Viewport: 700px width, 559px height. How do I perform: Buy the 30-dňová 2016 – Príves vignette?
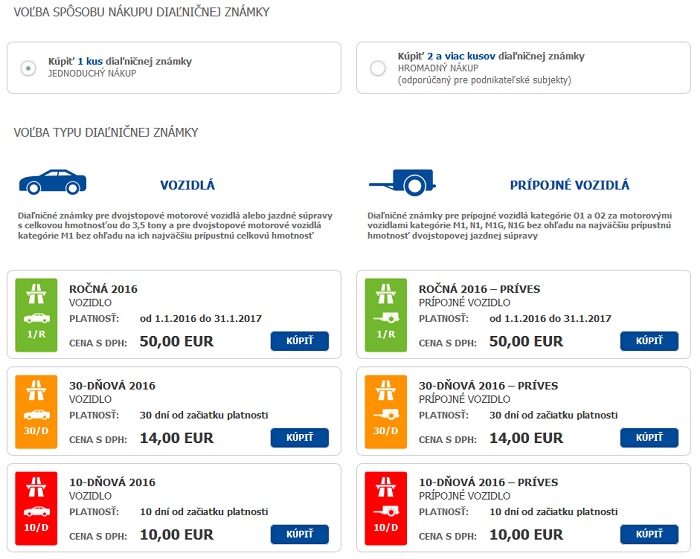649,438
